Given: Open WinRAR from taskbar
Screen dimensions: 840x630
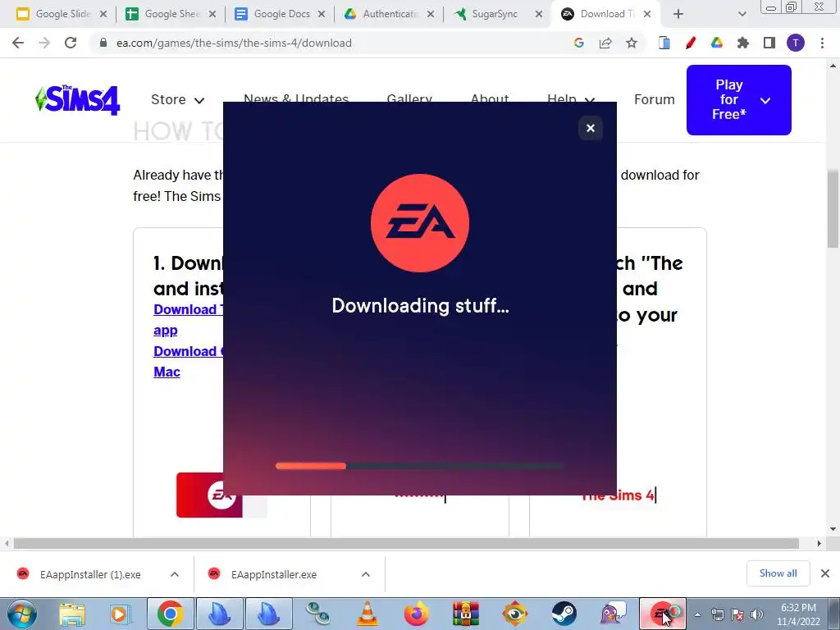Looking at the screenshot, I should [x=466, y=614].
